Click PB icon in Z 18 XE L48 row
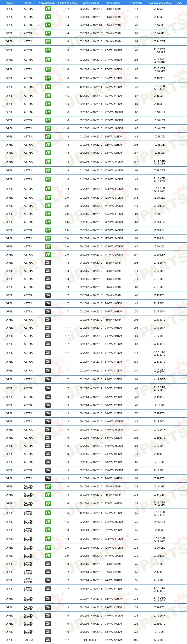The image size is (187, 644). (48, 136)
